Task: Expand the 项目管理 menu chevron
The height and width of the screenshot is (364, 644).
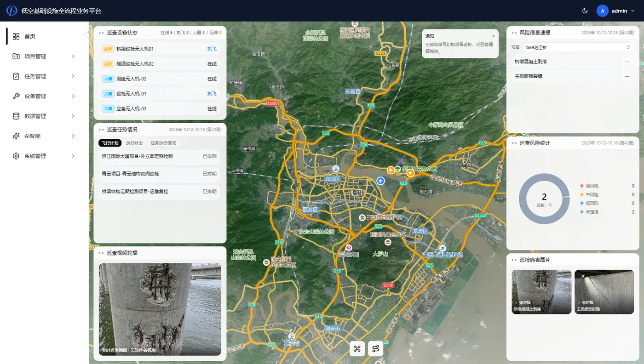Action: (x=73, y=57)
